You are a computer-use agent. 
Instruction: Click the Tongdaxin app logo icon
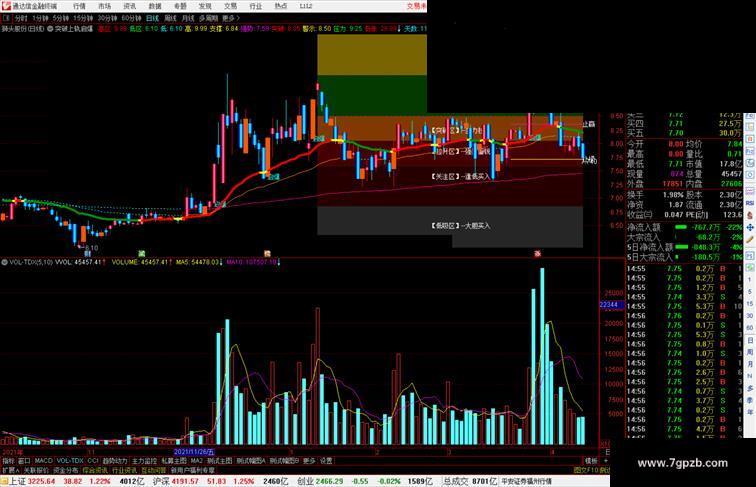tap(5, 6)
